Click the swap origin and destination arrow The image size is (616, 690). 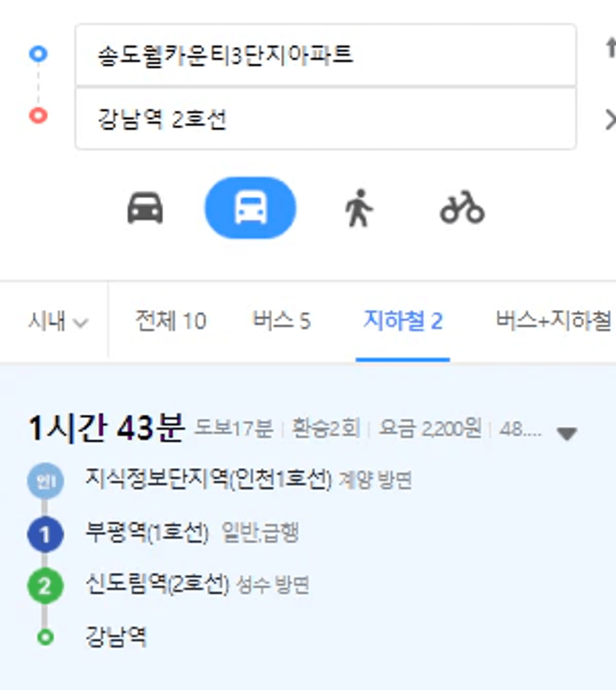click(x=611, y=48)
